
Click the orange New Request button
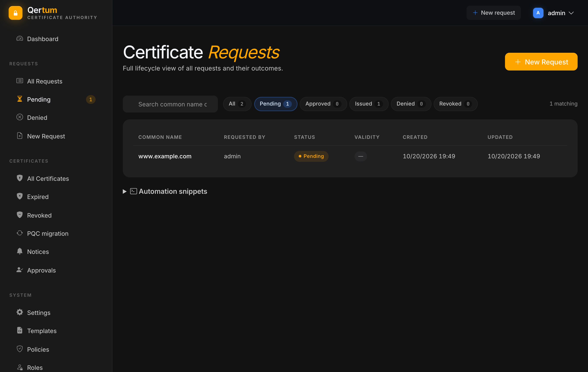point(541,62)
